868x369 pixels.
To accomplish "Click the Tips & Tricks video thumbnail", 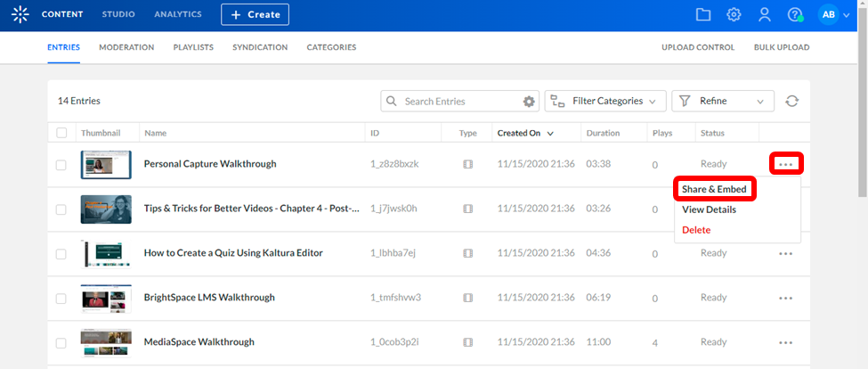I will tap(106, 209).
